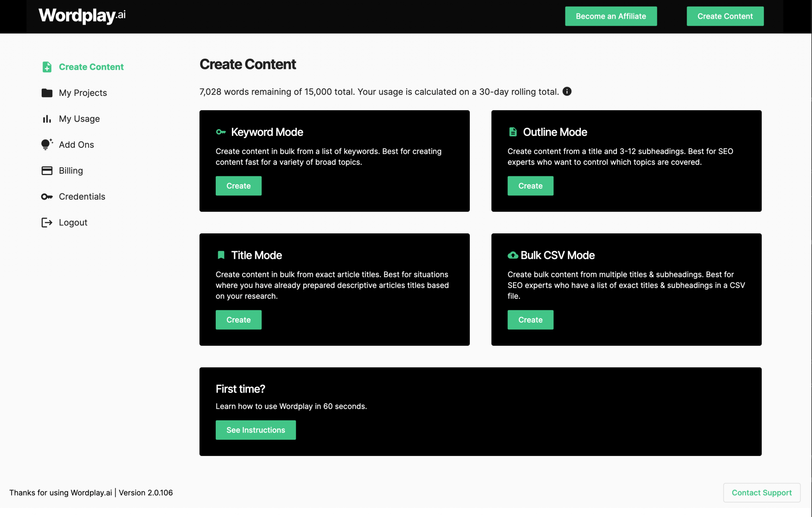The height and width of the screenshot is (517, 812).
Task: Click the Bulk CSV Mode cloud upload icon
Action: click(513, 255)
